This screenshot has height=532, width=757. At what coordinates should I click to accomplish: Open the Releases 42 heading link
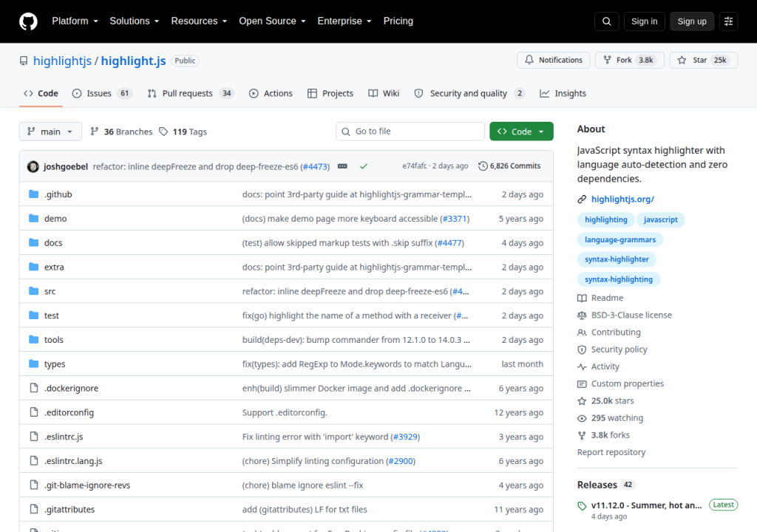click(606, 485)
